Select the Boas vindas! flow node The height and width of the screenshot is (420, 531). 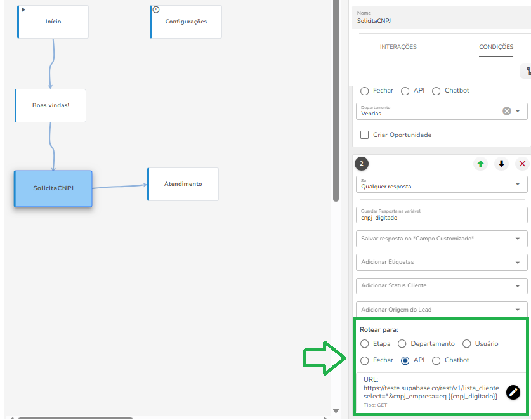tap(51, 106)
